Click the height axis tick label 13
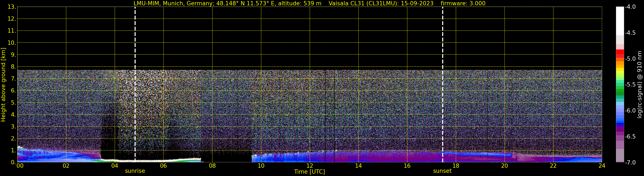644x176 pixels. click(12, 7)
